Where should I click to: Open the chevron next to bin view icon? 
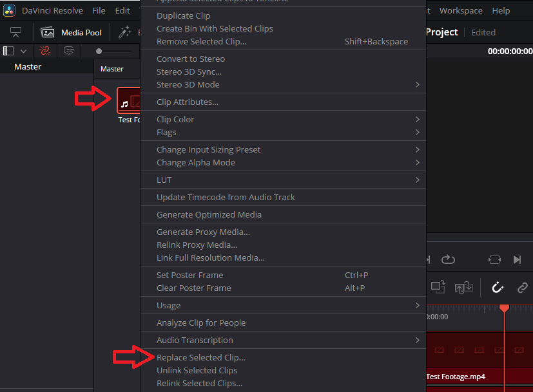pyautogui.click(x=22, y=50)
